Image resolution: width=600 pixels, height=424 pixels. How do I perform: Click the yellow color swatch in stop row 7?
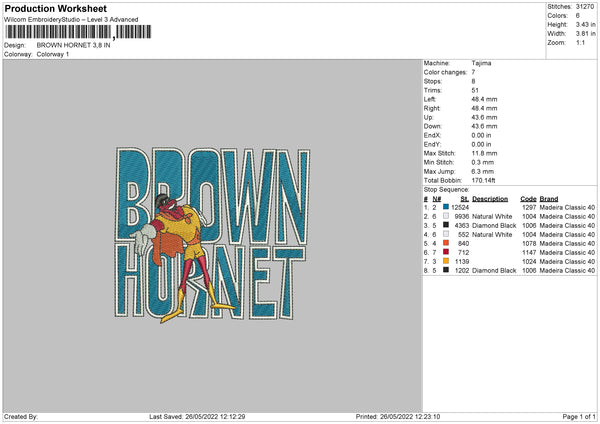[x=446, y=261]
